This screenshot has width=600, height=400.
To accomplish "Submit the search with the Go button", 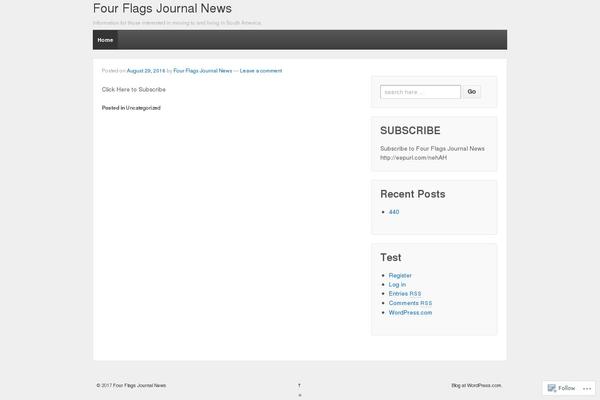I will (x=472, y=92).
